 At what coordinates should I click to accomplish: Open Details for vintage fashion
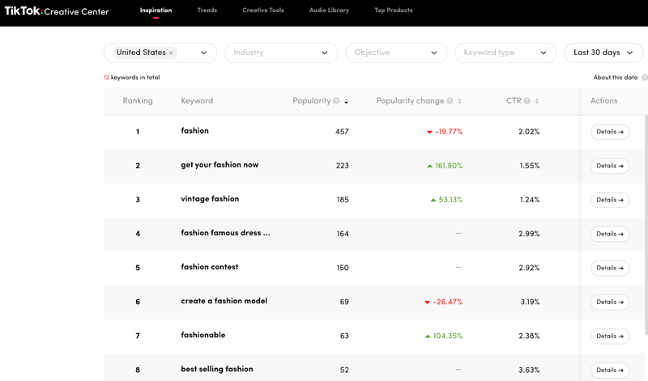(610, 200)
